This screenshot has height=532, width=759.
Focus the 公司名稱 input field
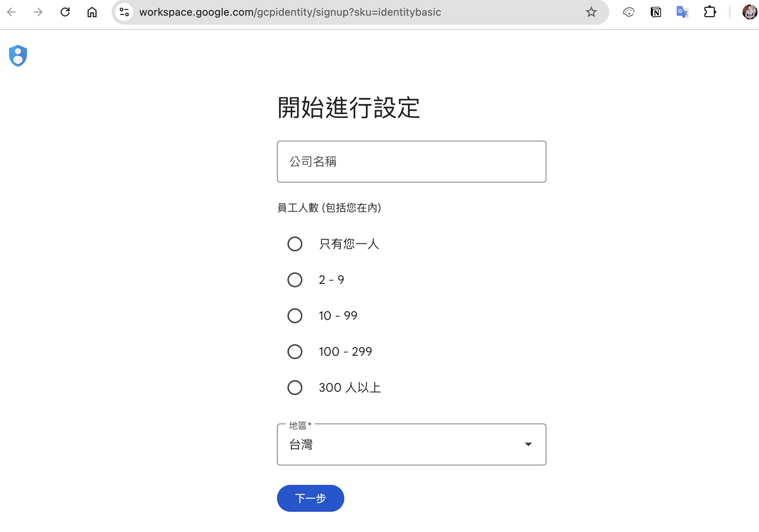(x=411, y=162)
